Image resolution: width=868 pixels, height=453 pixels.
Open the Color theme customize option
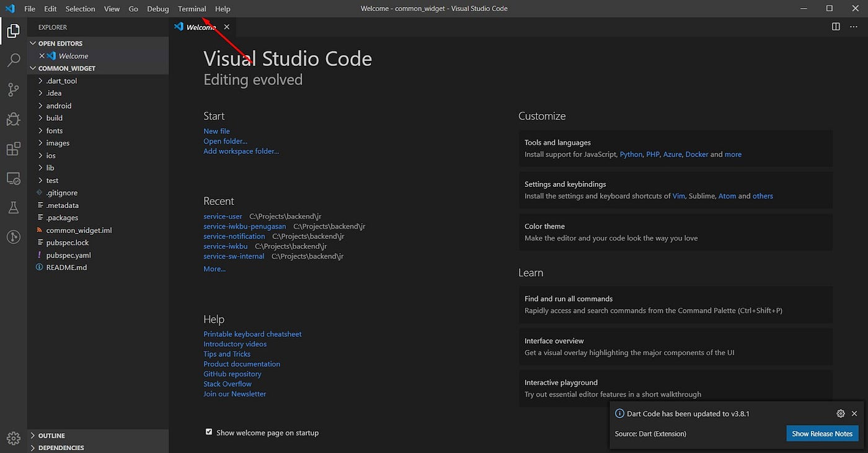pyautogui.click(x=676, y=232)
